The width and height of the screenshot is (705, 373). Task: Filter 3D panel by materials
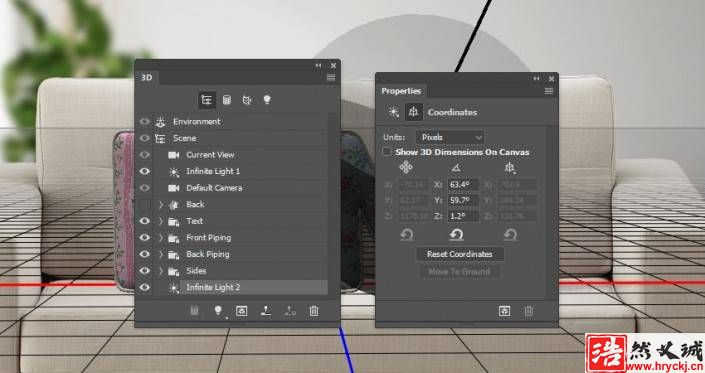click(247, 100)
